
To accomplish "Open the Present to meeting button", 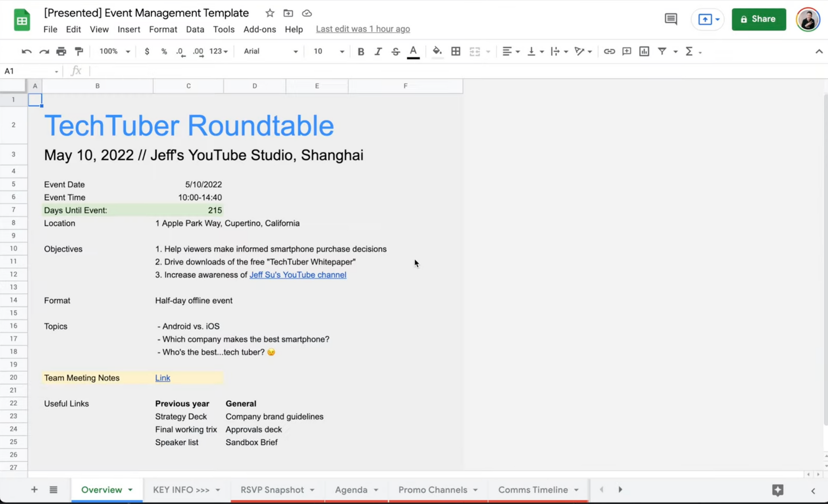I will tap(708, 19).
